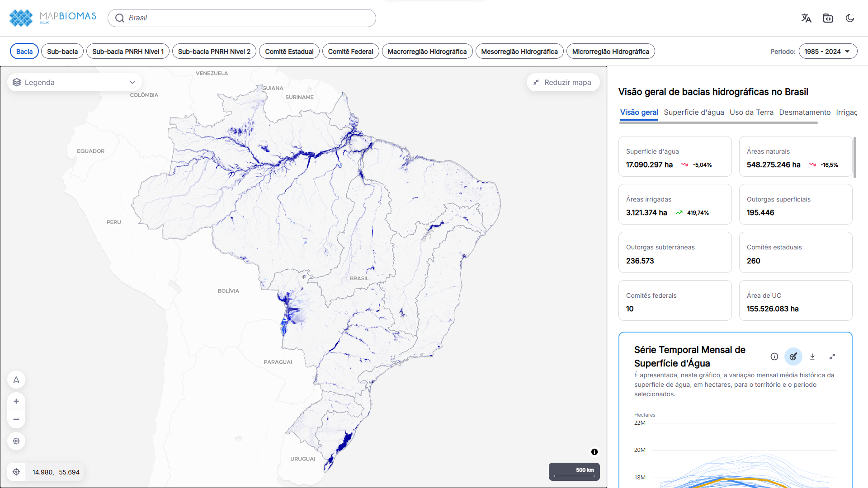
Task: Open the Período 1985 - 2024 dropdown
Action: [x=827, y=52]
